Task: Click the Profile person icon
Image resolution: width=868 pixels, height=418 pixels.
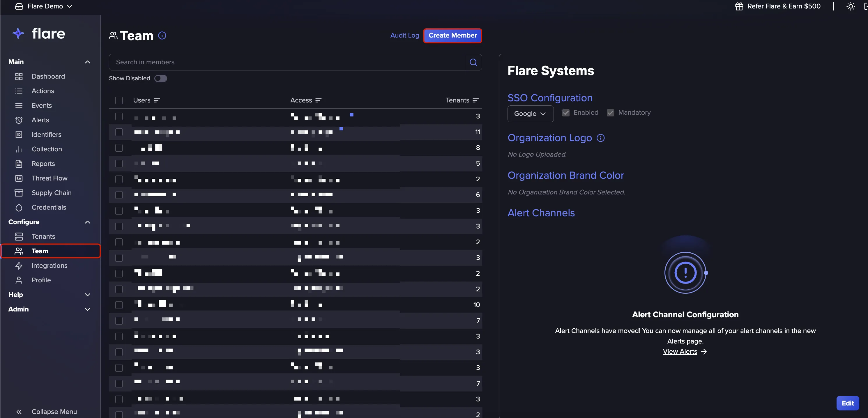Action: click(19, 280)
